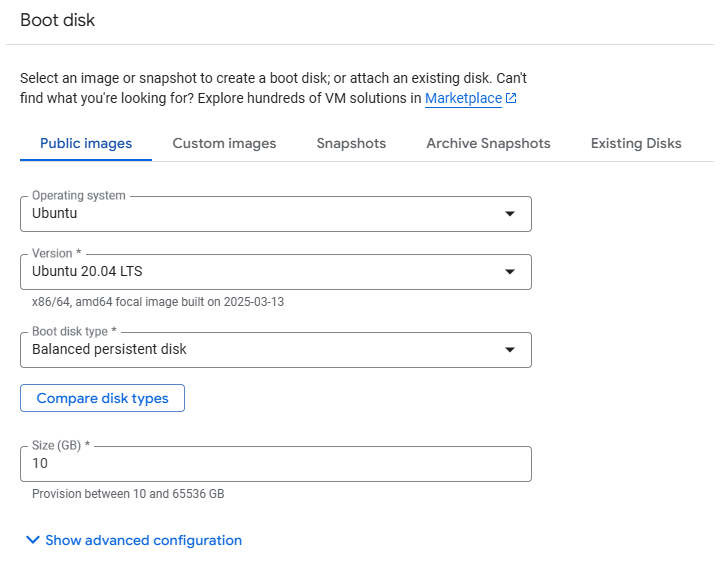Click the Boot disk heading
723x569 pixels.
[x=58, y=20]
